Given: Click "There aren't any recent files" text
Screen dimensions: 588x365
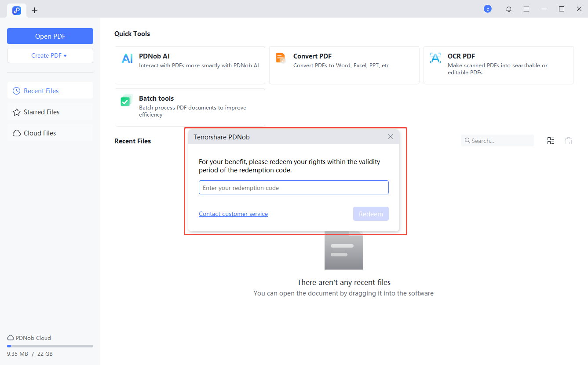Looking at the screenshot, I should [344, 282].
